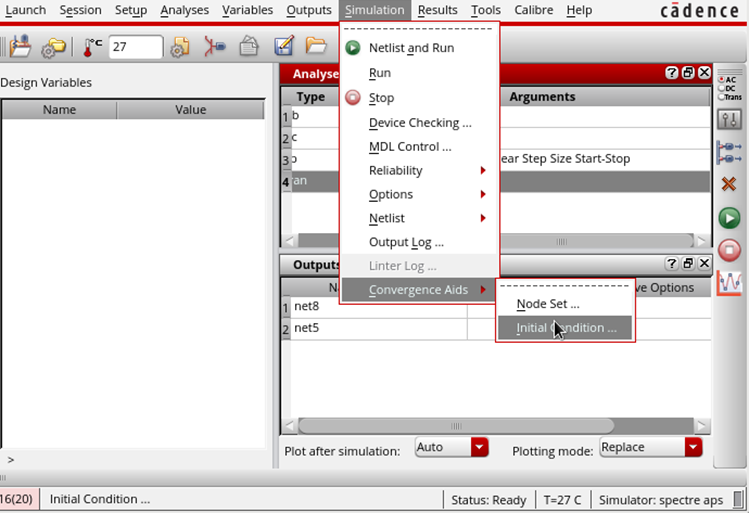This screenshot has width=749, height=513.
Task: Open the Plot after simulation dropdown
Action: click(x=451, y=447)
